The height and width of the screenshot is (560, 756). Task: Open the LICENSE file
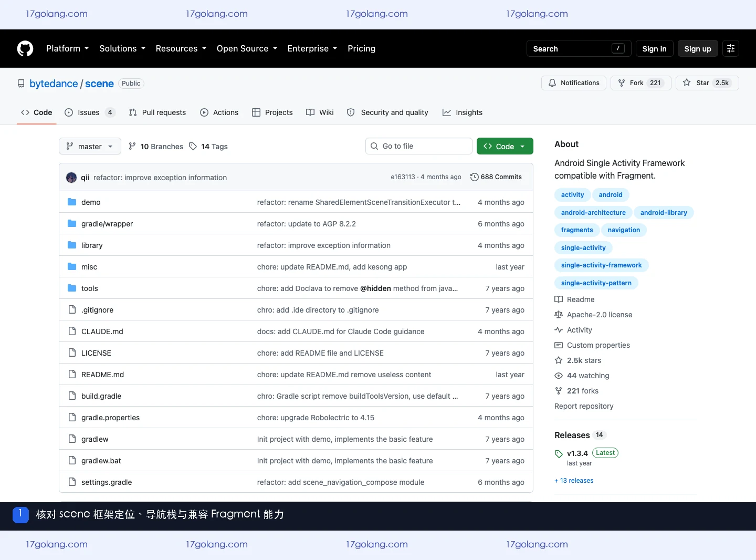click(96, 353)
